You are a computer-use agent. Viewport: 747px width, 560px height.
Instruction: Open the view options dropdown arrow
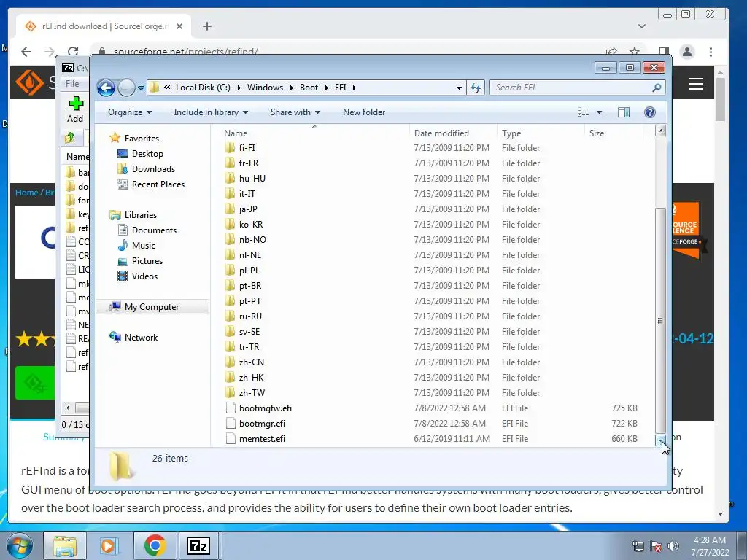[x=600, y=112]
